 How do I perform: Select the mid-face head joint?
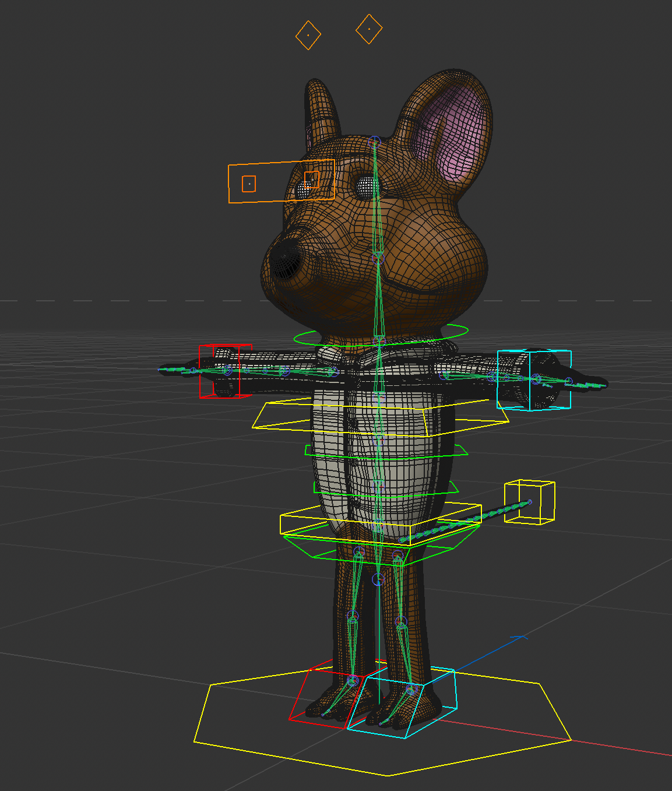coord(378,258)
